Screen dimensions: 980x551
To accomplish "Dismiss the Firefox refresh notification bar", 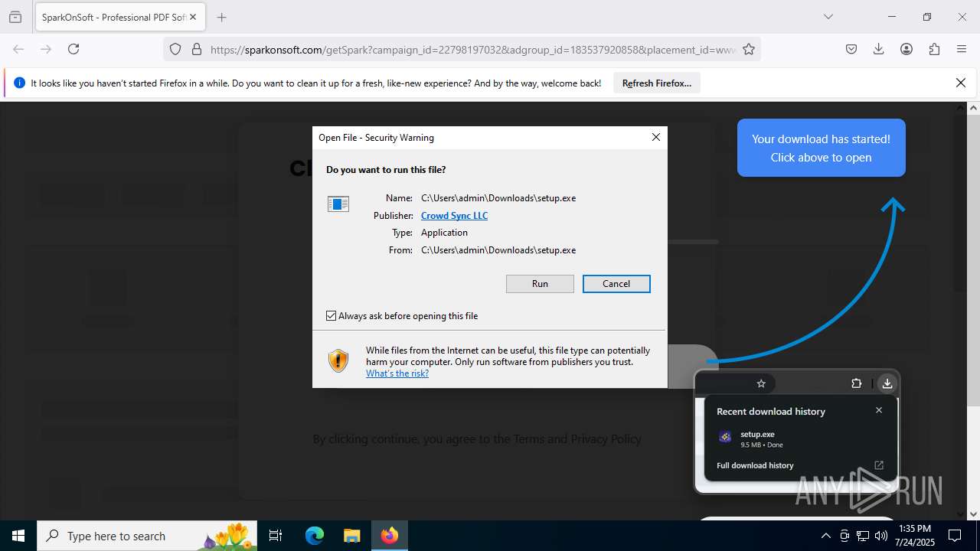I will pyautogui.click(x=961, y=83).
